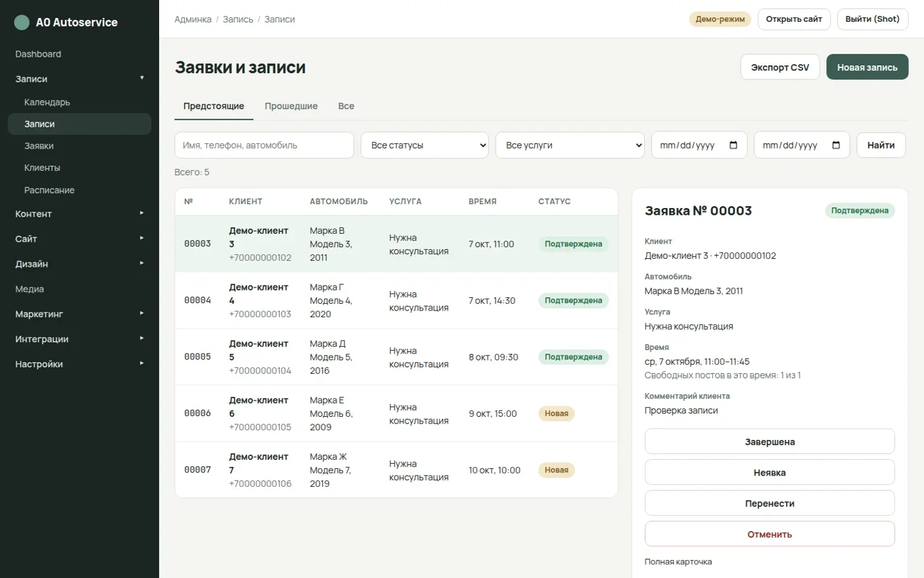Click the red Отменить button
The height and width of the screenshot is (578, 924).
point(770,534)
